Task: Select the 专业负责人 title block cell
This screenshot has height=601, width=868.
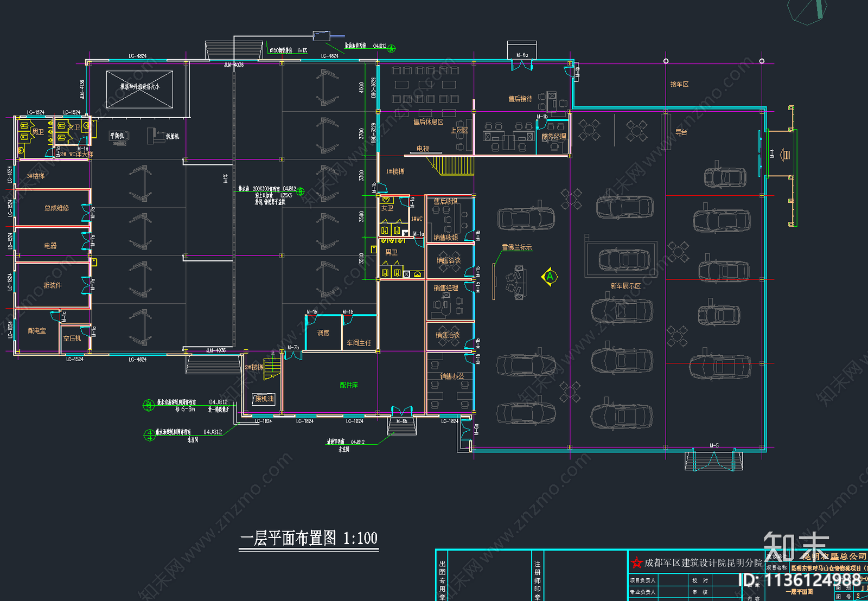Action: click(642, 592)
